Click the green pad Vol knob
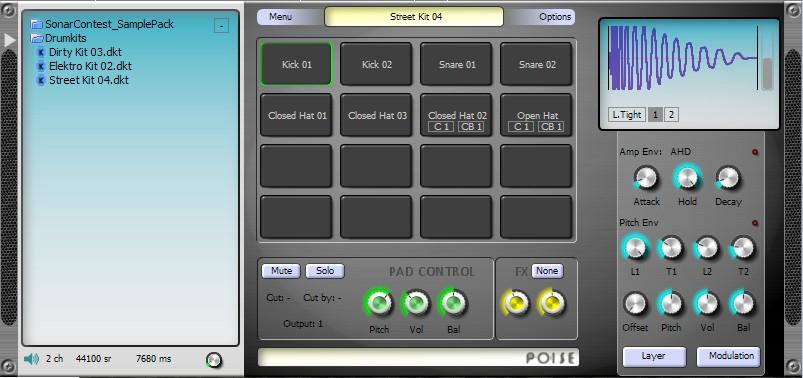This screenshot has width=803, height=378. coord(416,304)
